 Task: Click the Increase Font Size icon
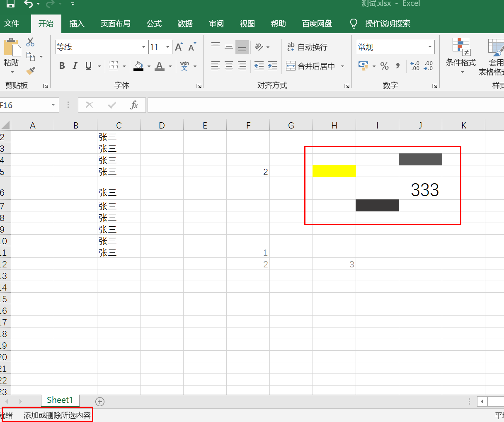tap(179, 47)
